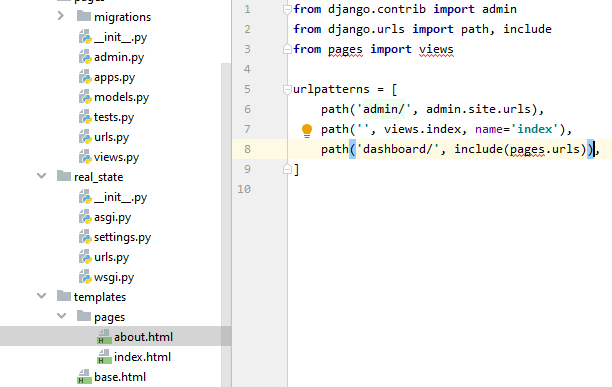Screen dimensions: 612x387
Task: Open urls.py listed above wsgi.py
Action: [x=112, y=257]
